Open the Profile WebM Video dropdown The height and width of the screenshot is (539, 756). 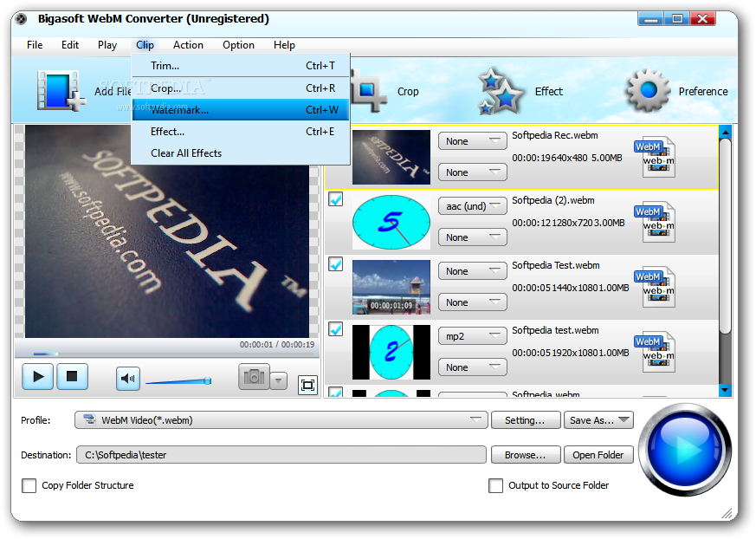tap(281, 419)
